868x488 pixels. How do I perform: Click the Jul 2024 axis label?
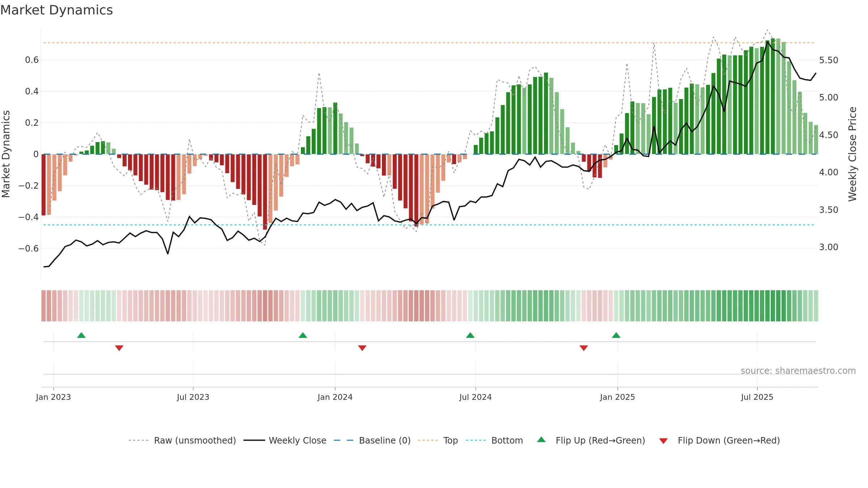[476, 397]
